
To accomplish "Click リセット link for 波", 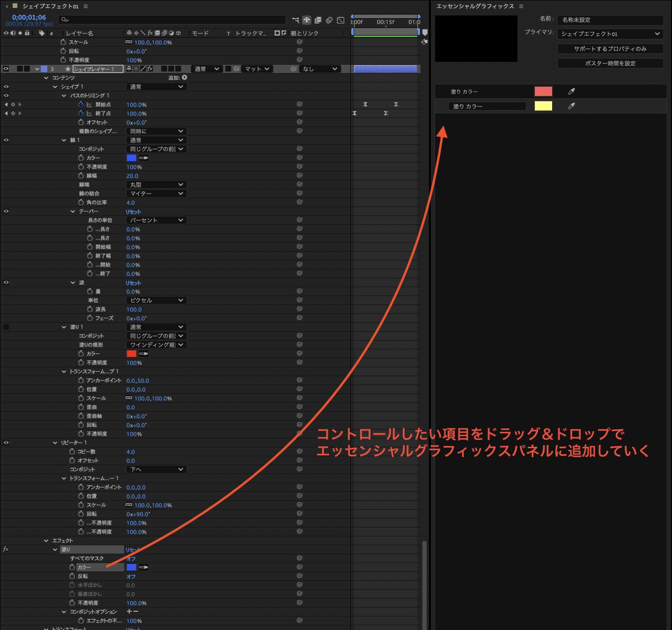I will [x=133, y=283].
